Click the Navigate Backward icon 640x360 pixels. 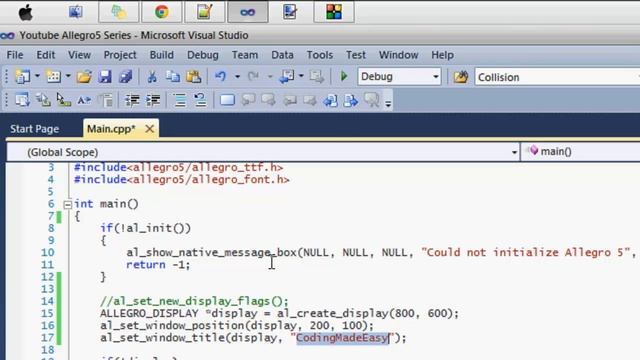(x=287, y=76)
